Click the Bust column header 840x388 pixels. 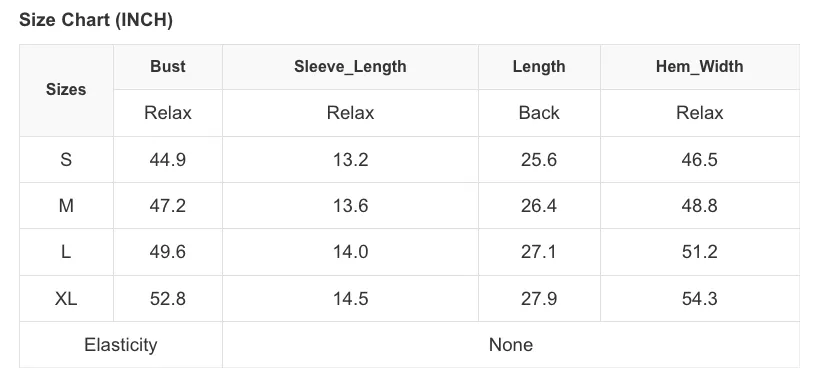pos(168,66)
